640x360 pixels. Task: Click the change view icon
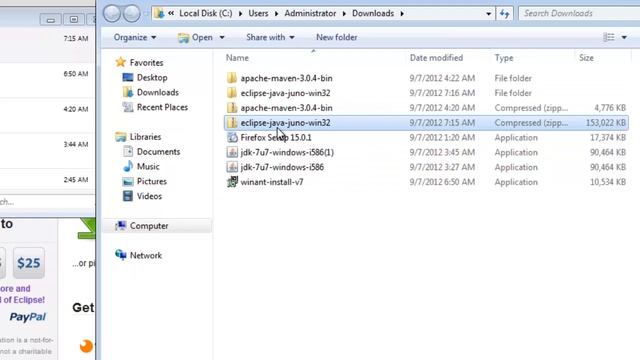point(609,37)
